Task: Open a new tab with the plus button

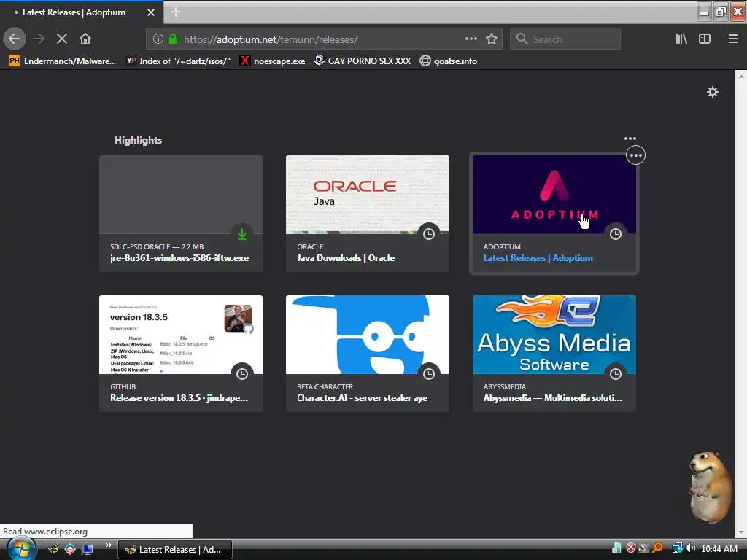Action: tap(176, 12)
